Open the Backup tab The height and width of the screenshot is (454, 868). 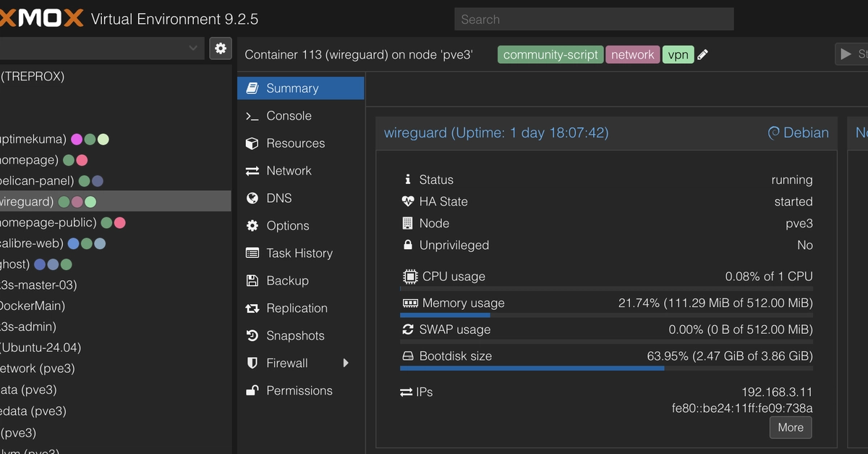[x=300, y=281]
